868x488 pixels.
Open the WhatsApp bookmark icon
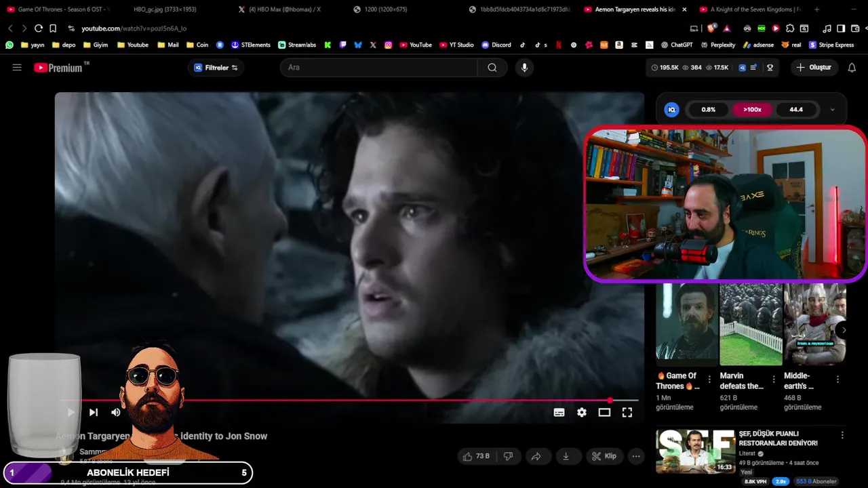coord(9,45)
